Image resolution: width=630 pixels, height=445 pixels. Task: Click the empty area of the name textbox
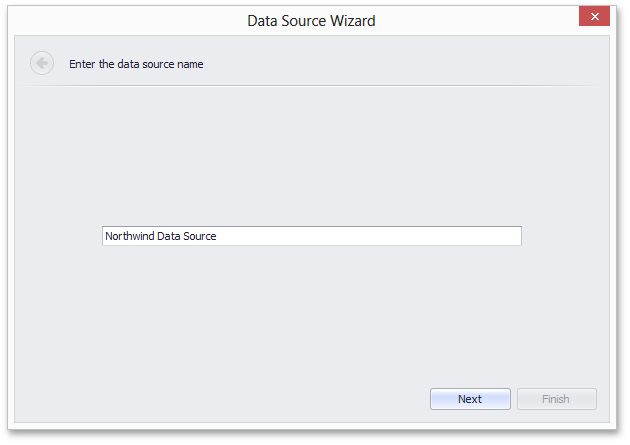pos(369,236)
